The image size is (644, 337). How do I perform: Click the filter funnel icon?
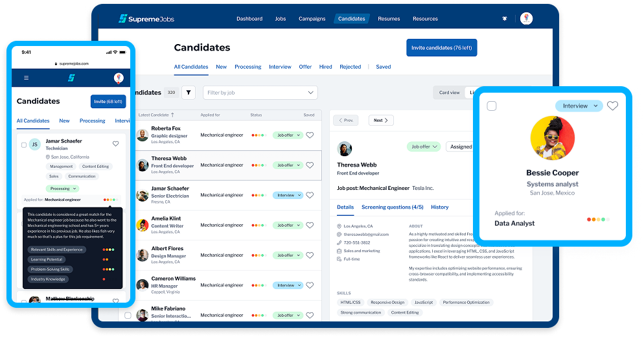point(189,93)
